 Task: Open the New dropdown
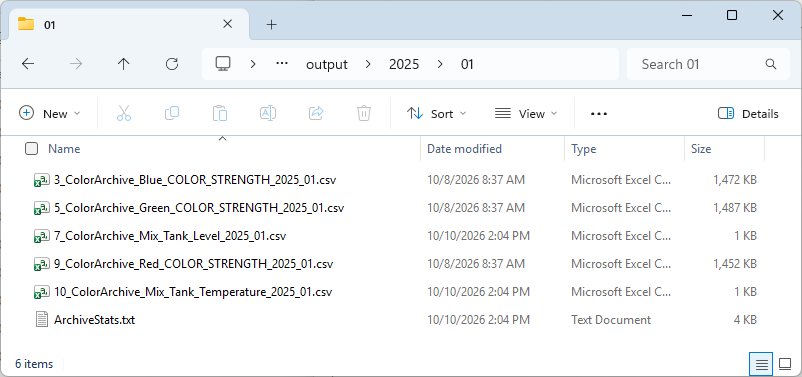50,114
